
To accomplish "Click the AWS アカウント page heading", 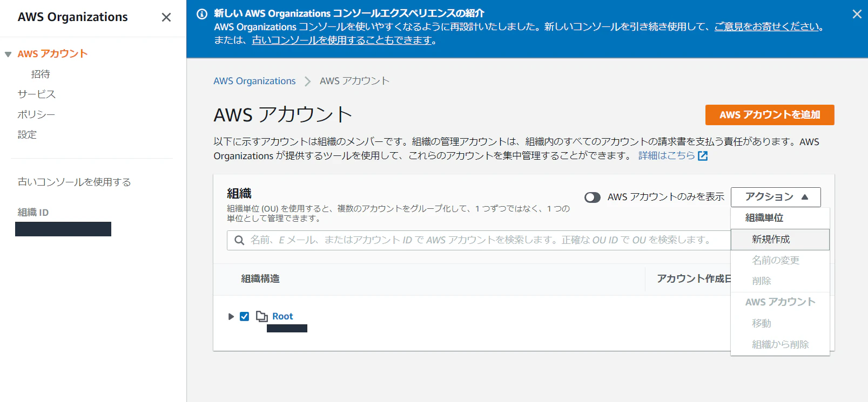I will tap(283, 115).
